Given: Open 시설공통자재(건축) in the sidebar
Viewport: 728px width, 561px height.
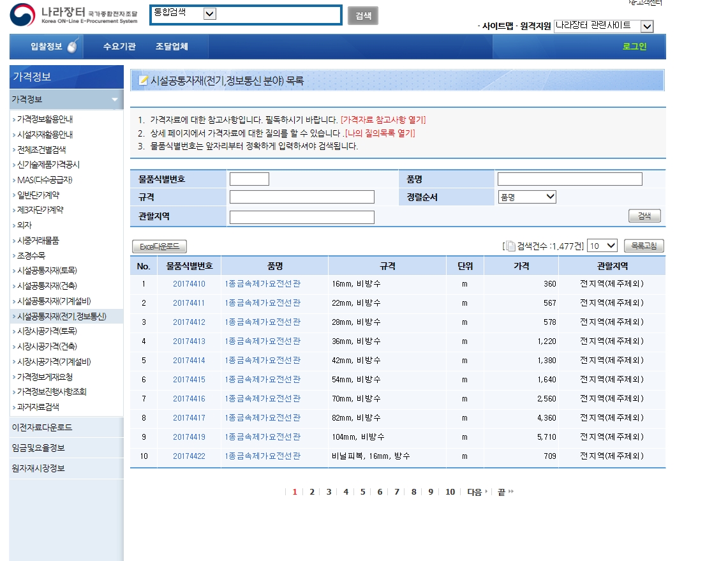Looking at the screenshot, I should 47,286.
